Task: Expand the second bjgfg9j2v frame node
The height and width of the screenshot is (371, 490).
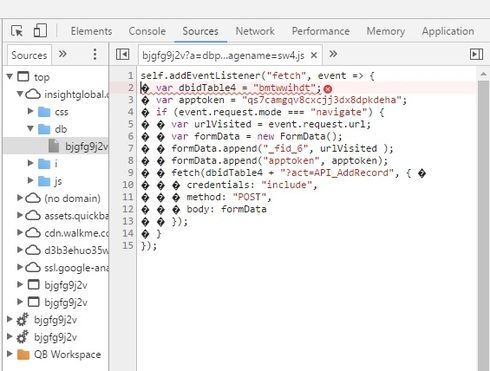Action: click(x=20, y=302)
